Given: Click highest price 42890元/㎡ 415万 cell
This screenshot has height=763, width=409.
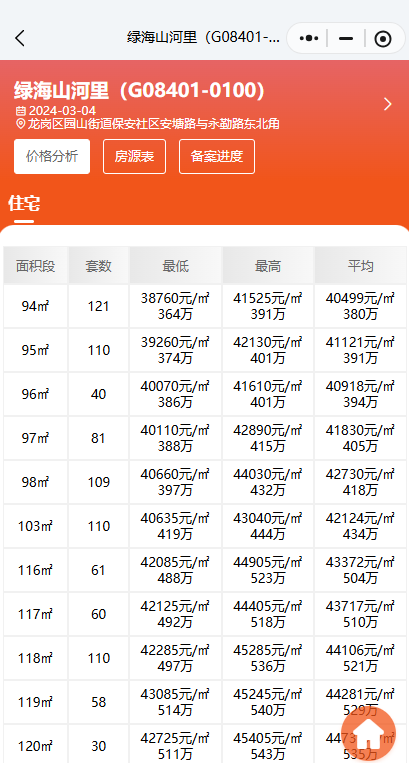Looking at the screenshot, I should pos(268,438).
